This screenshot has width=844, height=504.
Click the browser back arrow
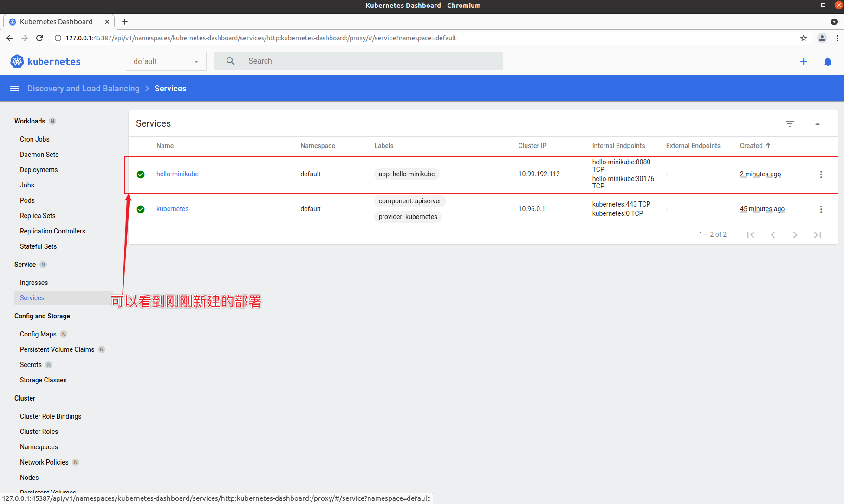click(10, 38)
